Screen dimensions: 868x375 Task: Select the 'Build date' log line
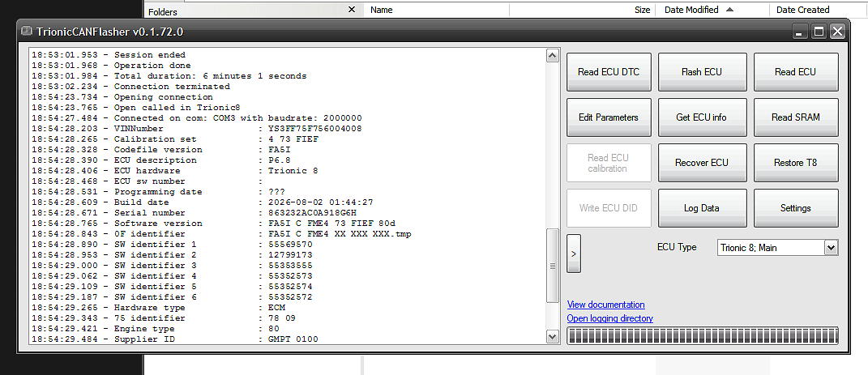coord(202,202)
